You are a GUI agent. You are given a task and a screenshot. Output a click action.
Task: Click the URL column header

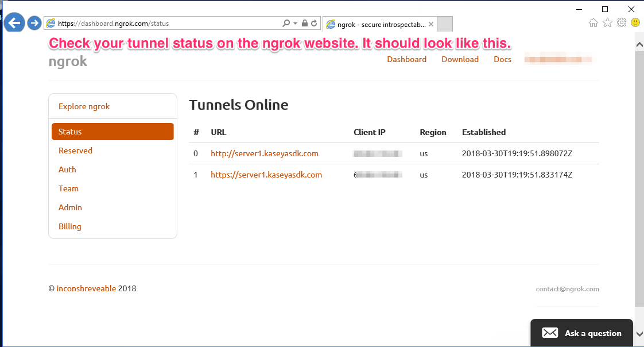pos(219,132)
